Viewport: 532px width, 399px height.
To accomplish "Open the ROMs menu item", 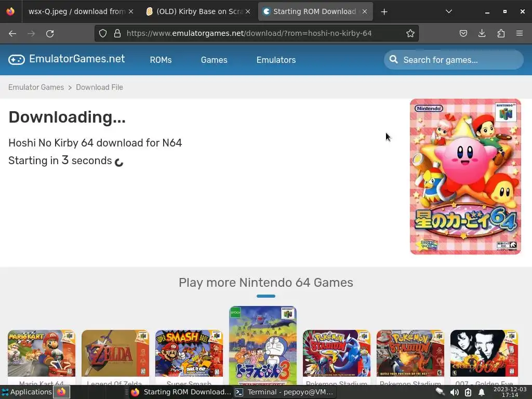I will pos(161,60).
